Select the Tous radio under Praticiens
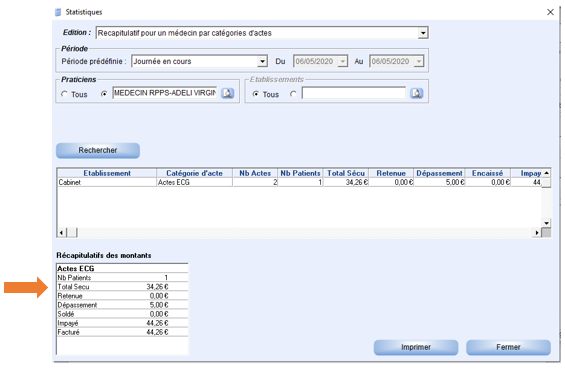The width and height of the screenshot is (565, 372). click(x=64, y=94)
